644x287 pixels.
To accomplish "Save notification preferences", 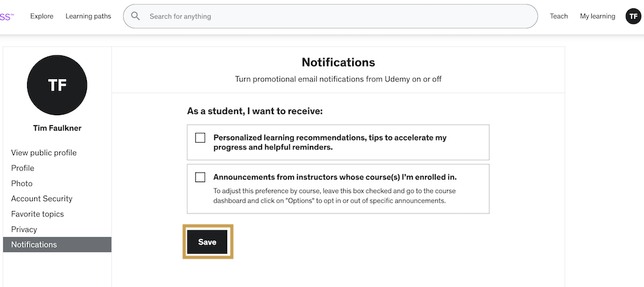I will tap(207, 242).
